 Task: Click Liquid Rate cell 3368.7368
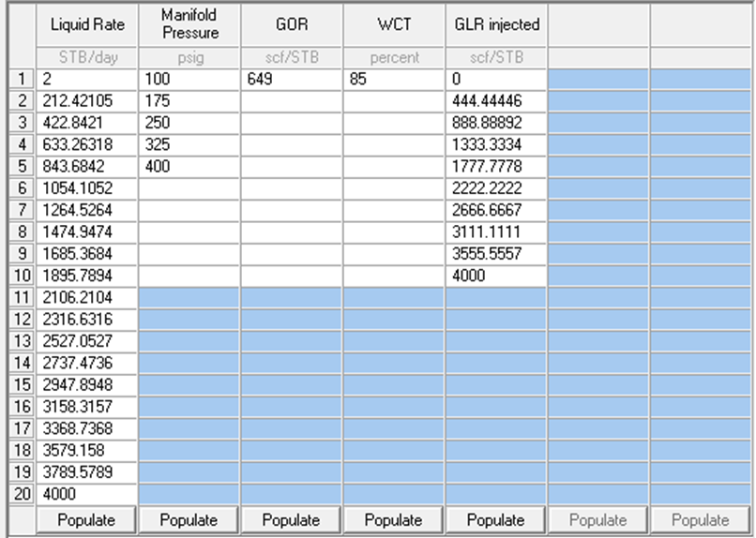click(x=87, y=428)
